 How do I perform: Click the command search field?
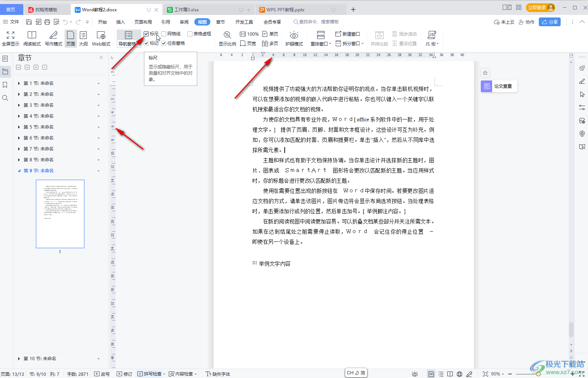pyautogui.click(x=316, y=22)
